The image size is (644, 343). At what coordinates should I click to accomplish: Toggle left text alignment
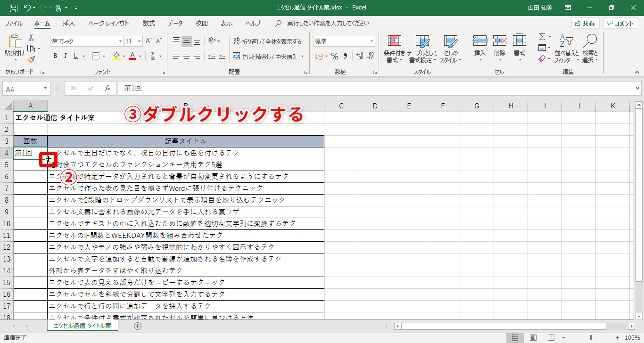pos(176,57)
